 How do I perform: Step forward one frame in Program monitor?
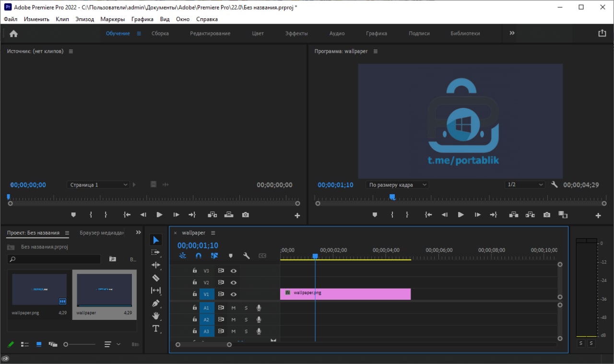(x=477, y=215)
